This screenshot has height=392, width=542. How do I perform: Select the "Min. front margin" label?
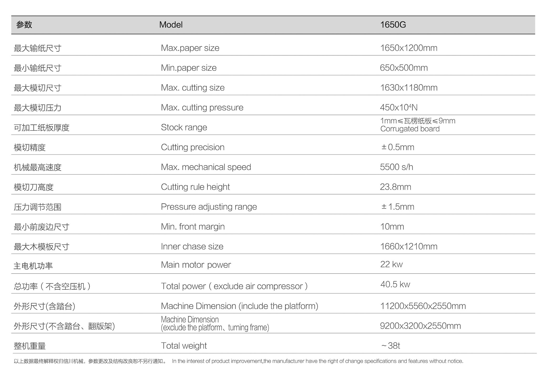pos(193,226)
